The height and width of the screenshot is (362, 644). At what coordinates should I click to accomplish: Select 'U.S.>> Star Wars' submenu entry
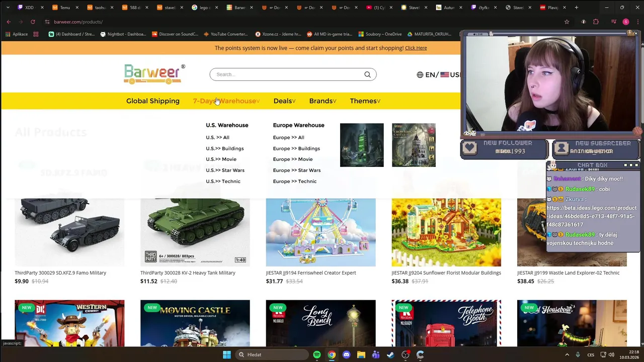click(x=225, y=170)
